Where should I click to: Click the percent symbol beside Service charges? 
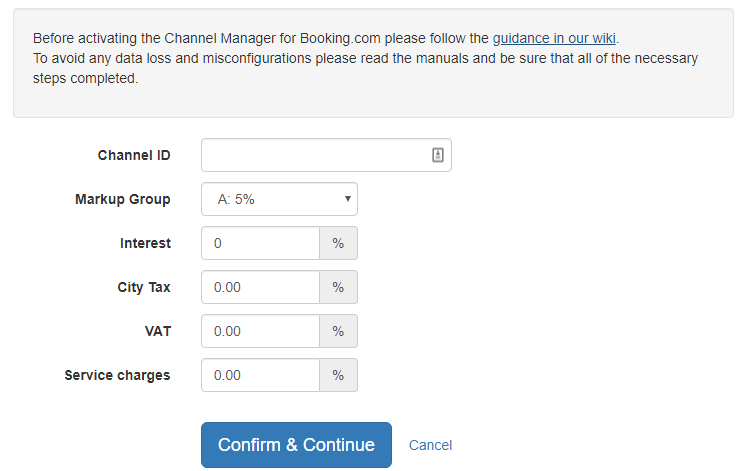pyautogui.click(x=338, y=375)
